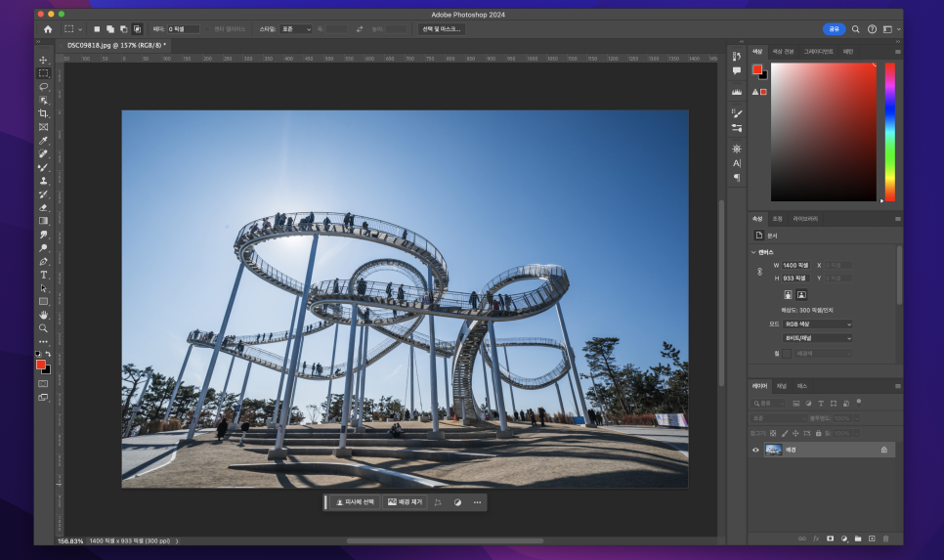Screen dimensions: 944x560
Task: Open Color panel hamburger menu
Action: (898, 52)
